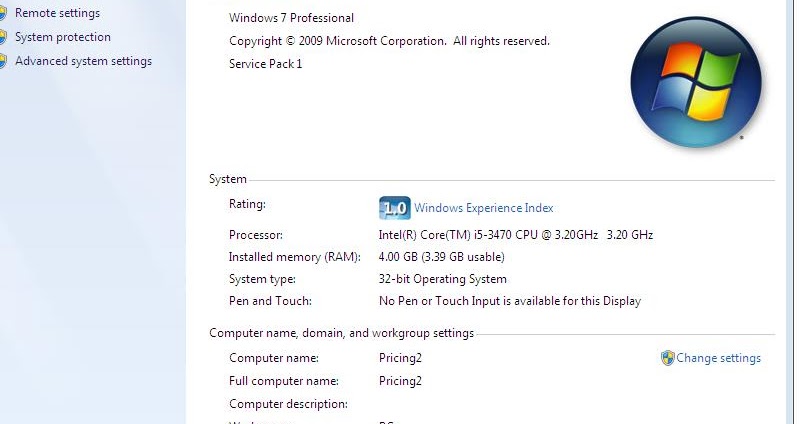The width and height of the screenshot is (808, 424).
Task: Click Change settings link
Action: click(718, 358)
